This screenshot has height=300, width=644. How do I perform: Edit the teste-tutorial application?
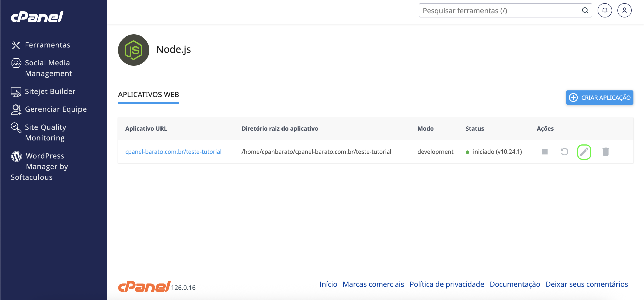click(x=584, y=152)
